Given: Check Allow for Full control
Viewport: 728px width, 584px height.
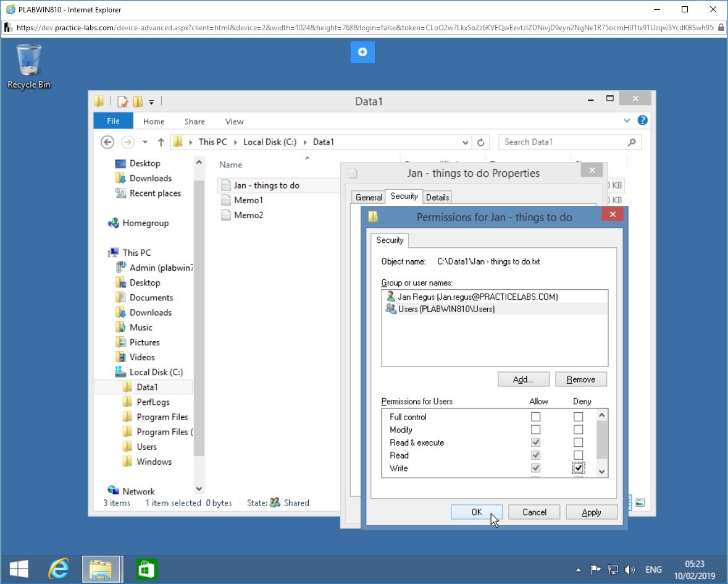Looking at the screenshot, I should [535, 417].
